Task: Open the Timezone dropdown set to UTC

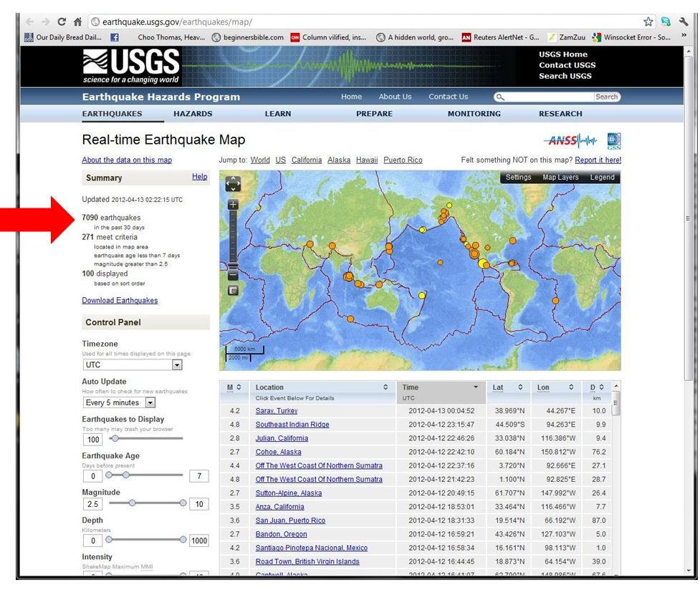Action: [132, 365]
